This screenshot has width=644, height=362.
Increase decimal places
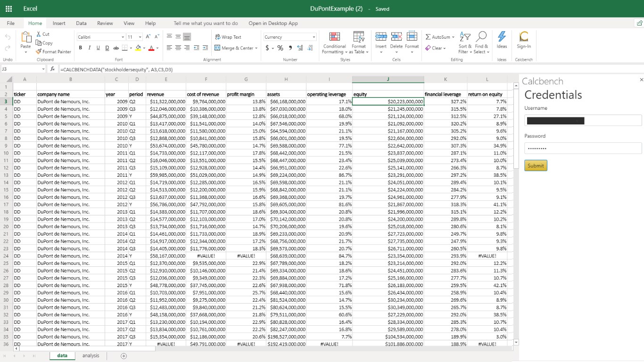pyautogui.click(x=301, y=48)
